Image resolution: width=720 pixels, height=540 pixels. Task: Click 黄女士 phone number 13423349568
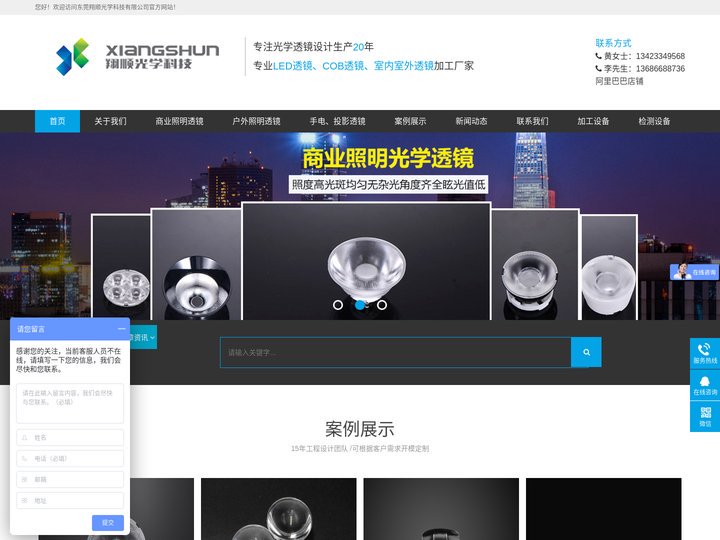click(660, 56)
